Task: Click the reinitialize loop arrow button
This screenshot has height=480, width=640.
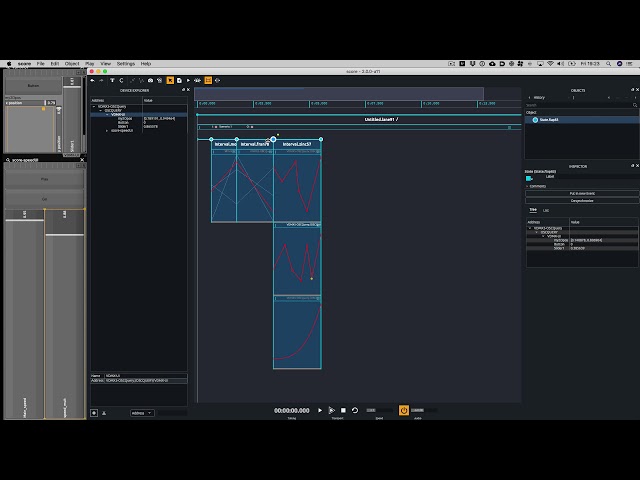Action: click(355, 410)
